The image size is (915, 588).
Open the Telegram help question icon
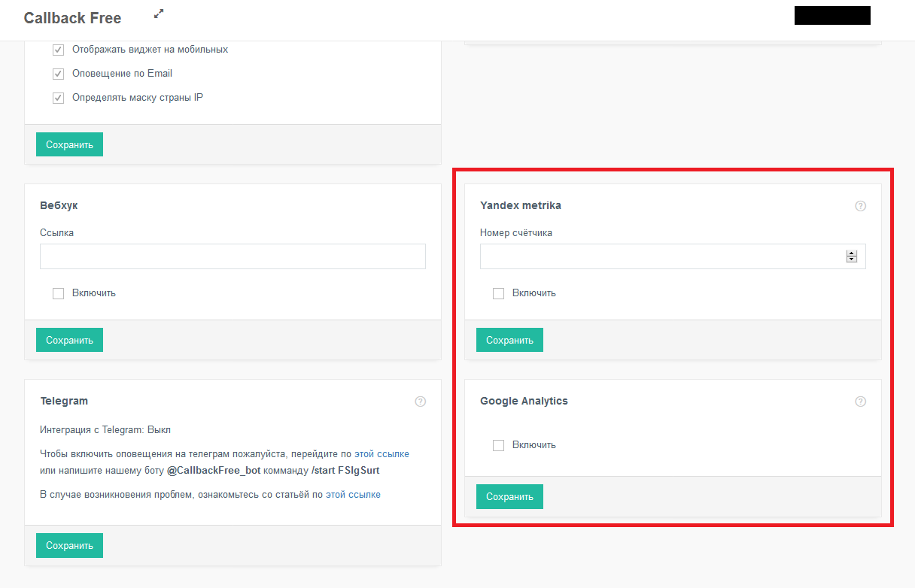(421, 402)
